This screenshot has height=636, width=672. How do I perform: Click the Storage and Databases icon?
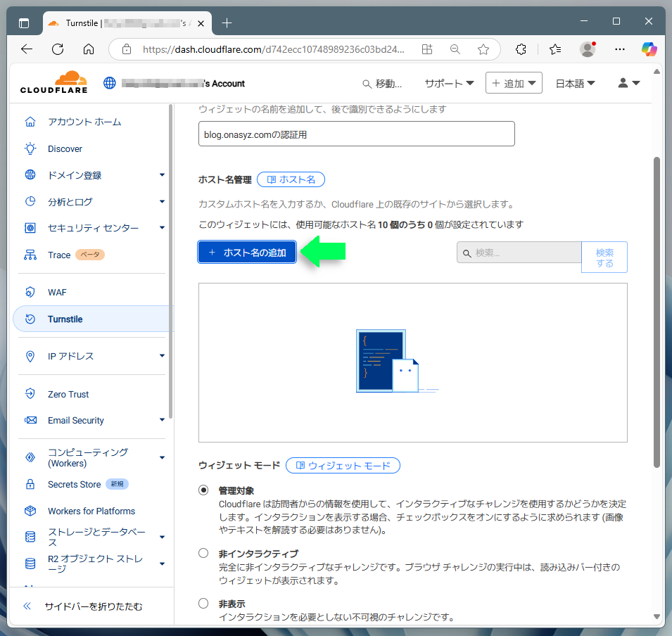coord(30,537)
